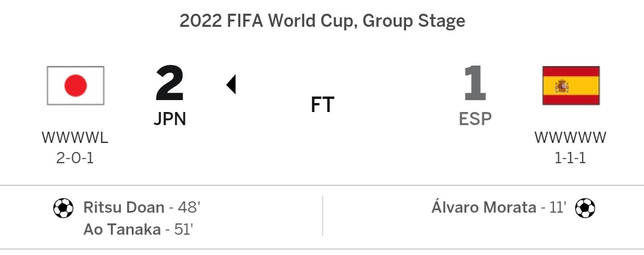The image size is (644, 255).
Task: Click the Japan flag icon
Action: pyautogui.click(x=76, y=85)
